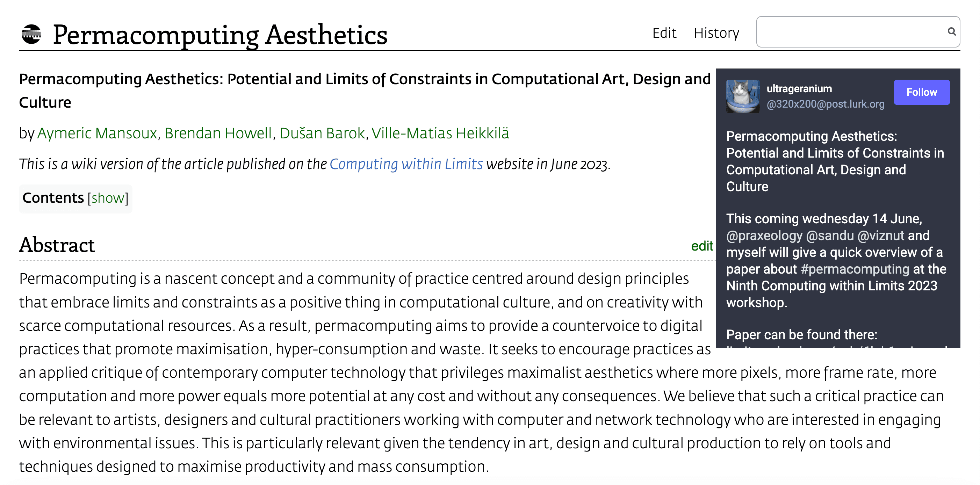The width and height of the screenshot is (980, 485).
Task: Click the @320x200@post.lurk.org handle
Action: point(825,104)
